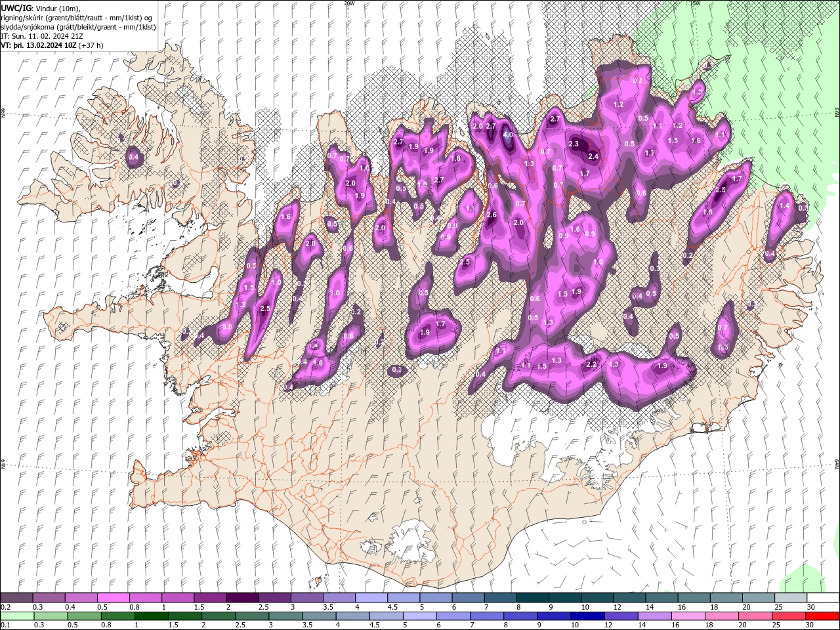840x630 pixels.
Task: Select bottom legend dark green swatch between 1 and 1.5
Action: pos(151,616)
